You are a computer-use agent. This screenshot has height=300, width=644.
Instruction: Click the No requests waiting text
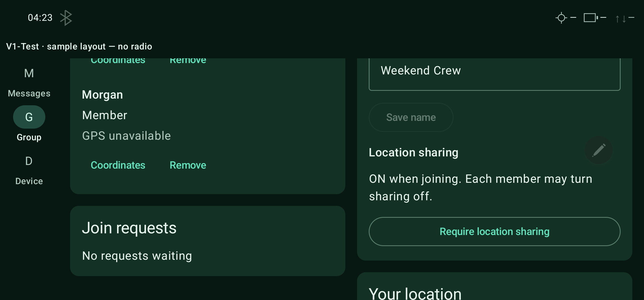pyautogui.click(x=137, y=256)
